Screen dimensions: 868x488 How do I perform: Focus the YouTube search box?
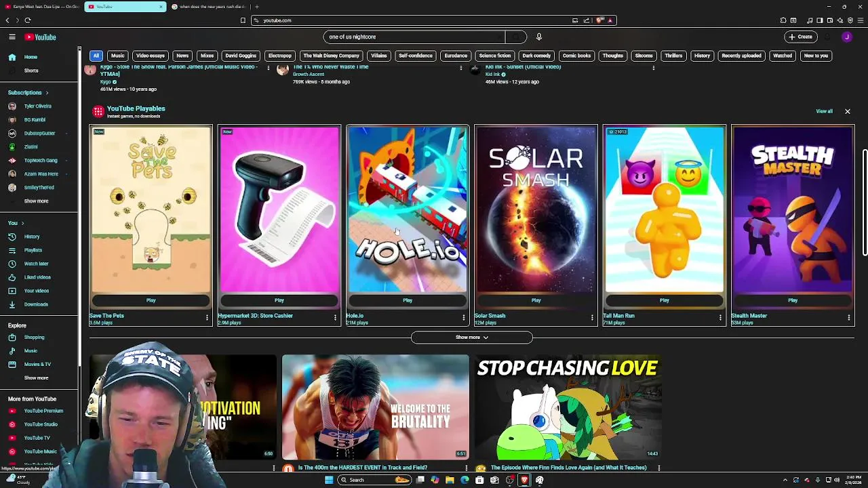click(414, 37)
